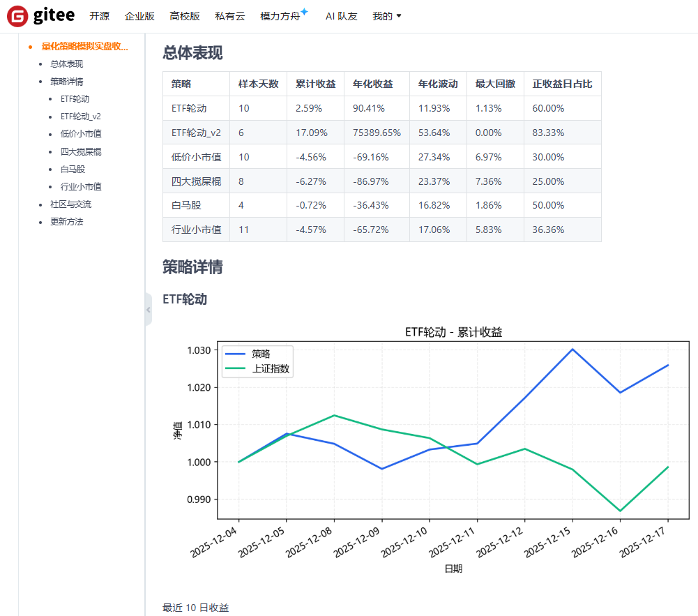Click the sparkle icon beside 模力方舟
Viewport: 698px width, 616px height.
tap(304, 12)
